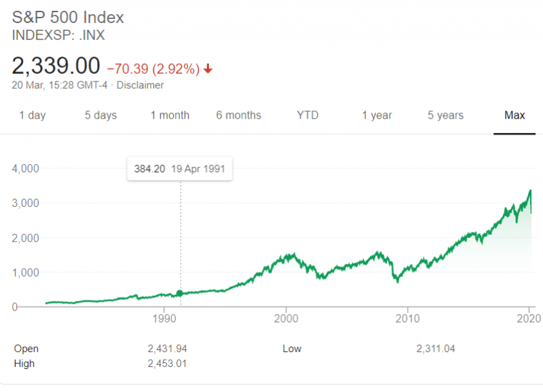
Task: Click the 2020 peak of chart line
Action: tap(529, 191)
